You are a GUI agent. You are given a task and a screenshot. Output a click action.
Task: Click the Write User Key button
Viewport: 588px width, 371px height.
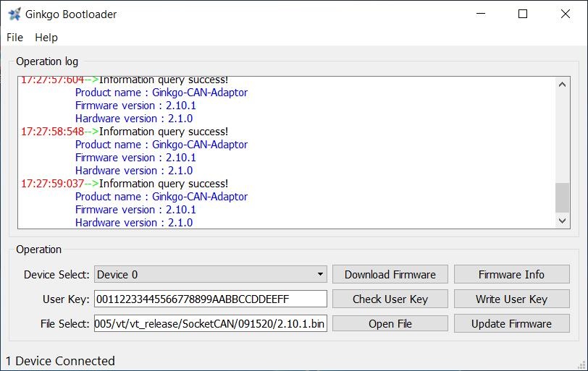[511, 299]
